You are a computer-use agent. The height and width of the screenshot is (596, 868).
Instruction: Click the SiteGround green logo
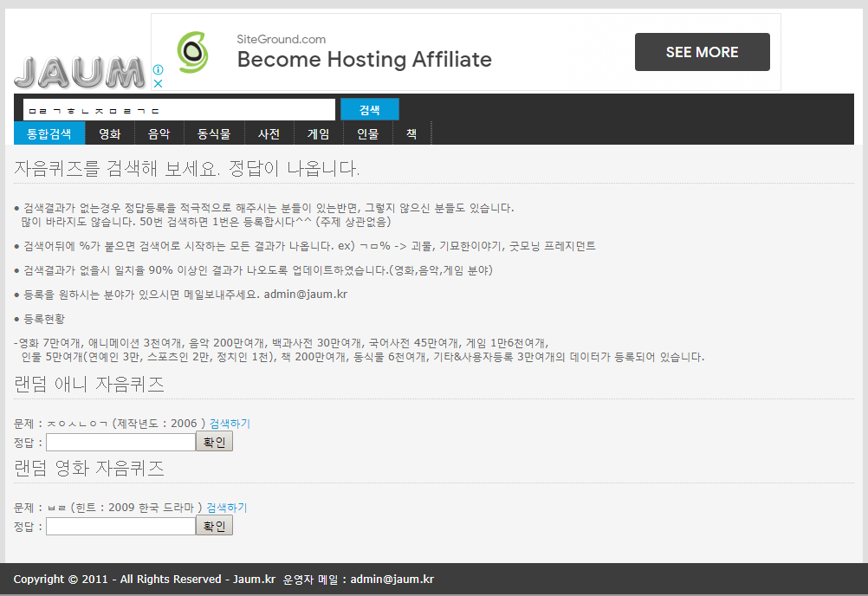click(x=192, y=53)
